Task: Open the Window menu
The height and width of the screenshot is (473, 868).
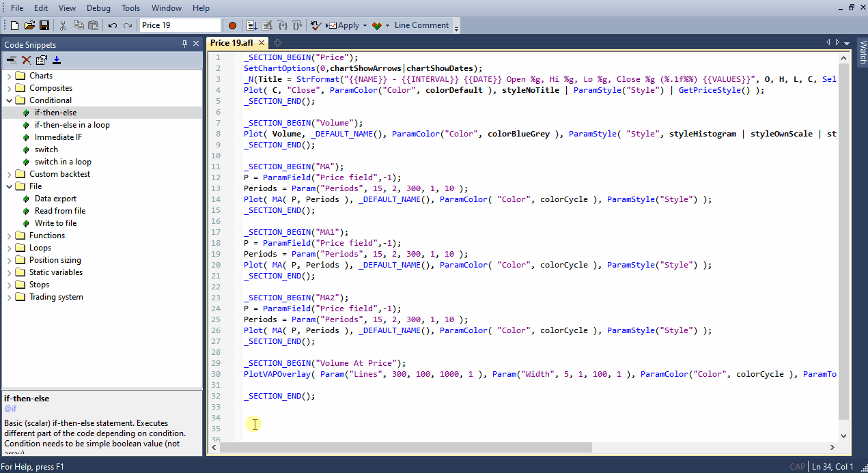Action: click(x=167, y=8)
